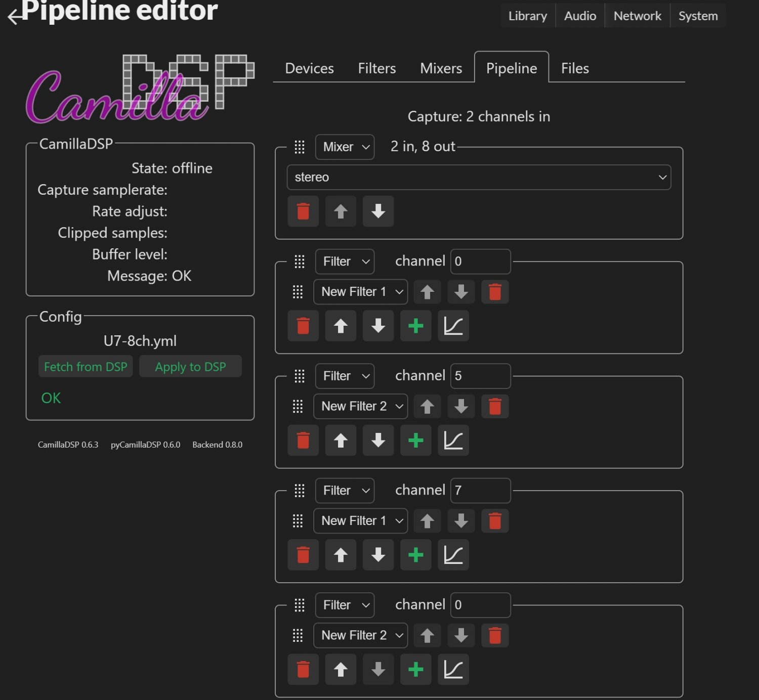This screenshot has width=759, height=700.
Task: Plot the channel 7 step frequency response
Action: pyautogui.click(x=453, y=555)
